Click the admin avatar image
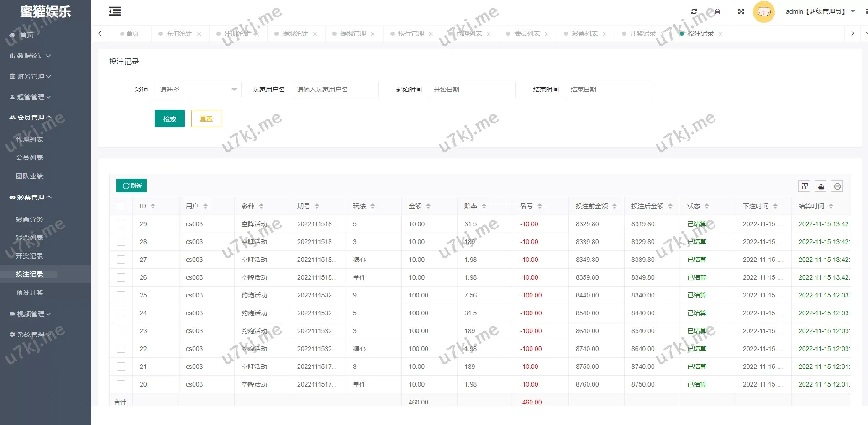The image size is (868, 425). click(763, 12)
